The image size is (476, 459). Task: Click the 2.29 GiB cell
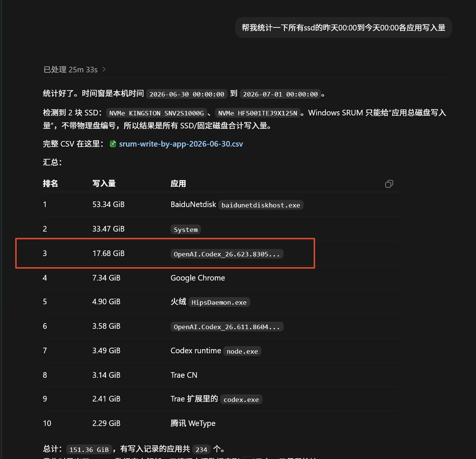click(106, 423)
